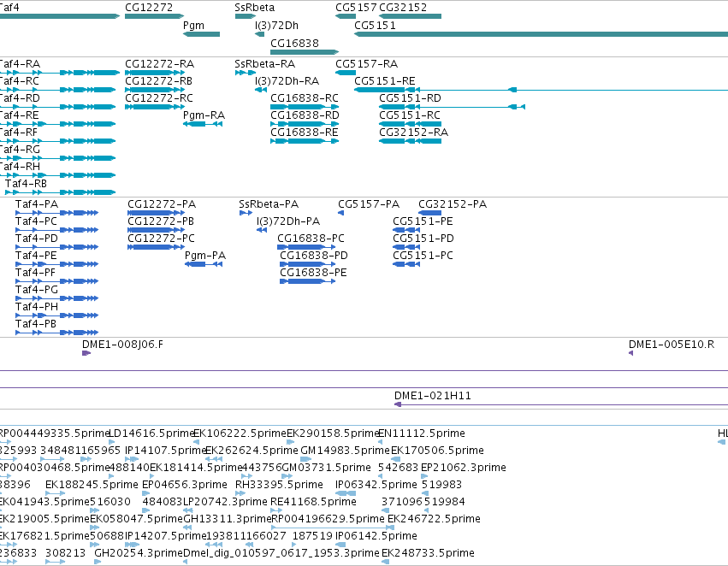Image resolution: width=728 pixels, height=566 pixels.
Task: Click the l(3)72Dh-PA protein
Action: point(262,230)
